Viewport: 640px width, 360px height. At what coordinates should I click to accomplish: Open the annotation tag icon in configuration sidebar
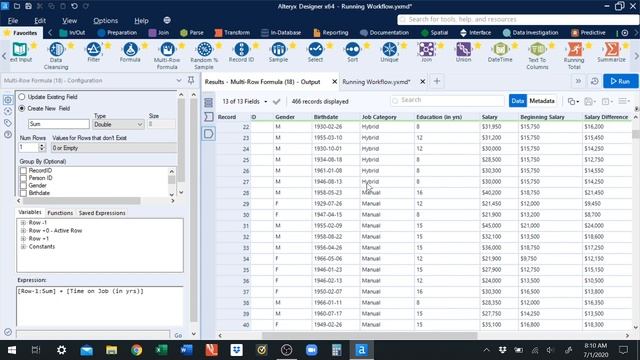(8, 122)
